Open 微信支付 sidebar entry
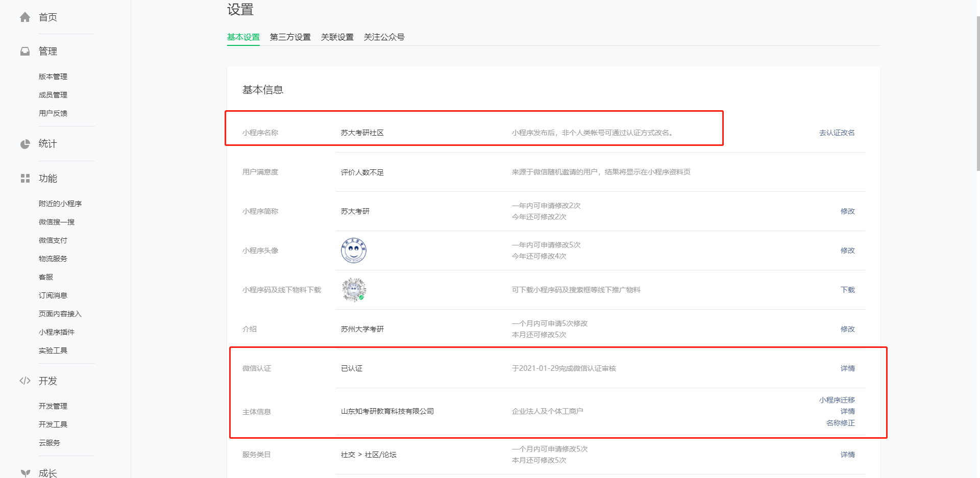The height and width of the screenshot is (478, 980). tap(53, 240)
